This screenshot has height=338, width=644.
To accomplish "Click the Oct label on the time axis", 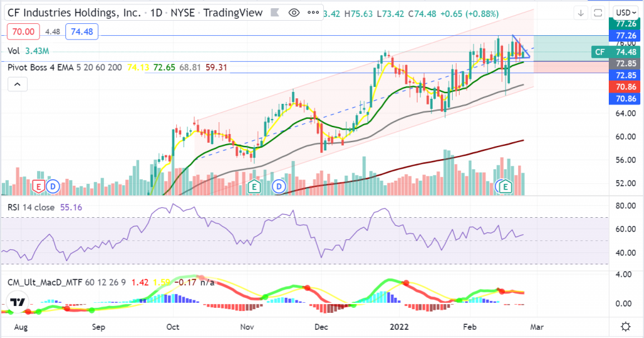I will coord(173,327).
